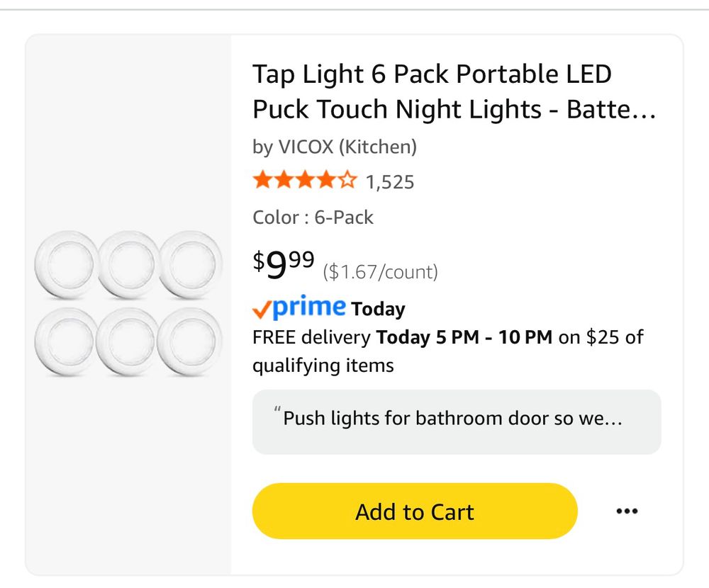Add the Tap Light to cart
The height and width of the screenshot is (588, 709).
pos(415,511)
